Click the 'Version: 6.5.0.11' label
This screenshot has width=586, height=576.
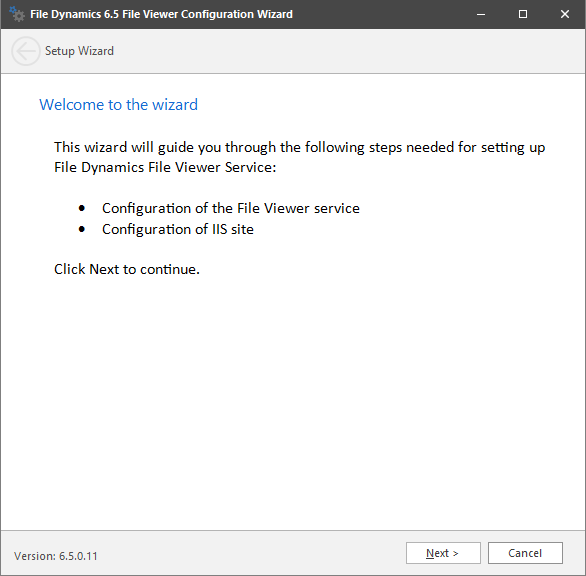point(56,556)
